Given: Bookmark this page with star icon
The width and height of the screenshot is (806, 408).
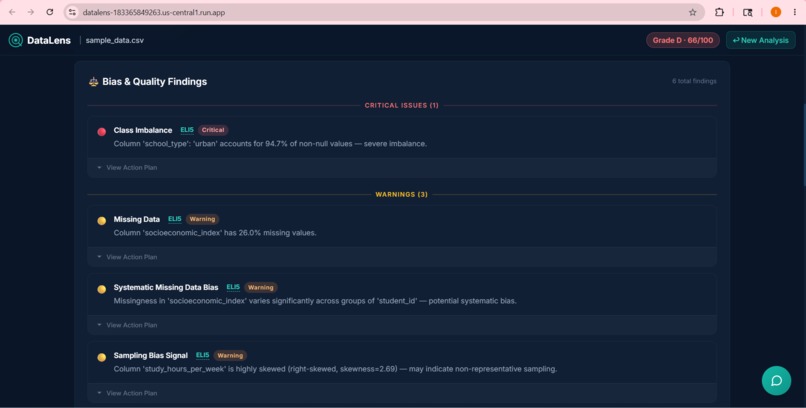Looking at the screenshot, I should pos(692,12).
